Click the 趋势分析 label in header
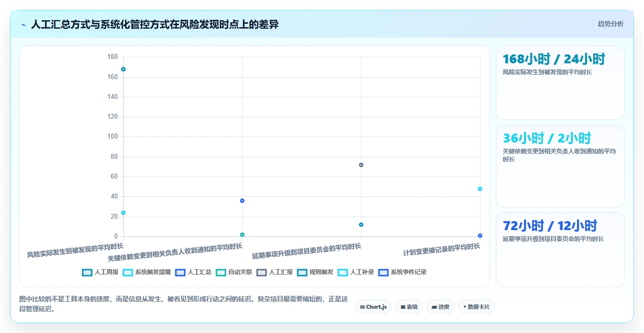The width and height of the screenshot is (644, 333). [x=610, y=24]
